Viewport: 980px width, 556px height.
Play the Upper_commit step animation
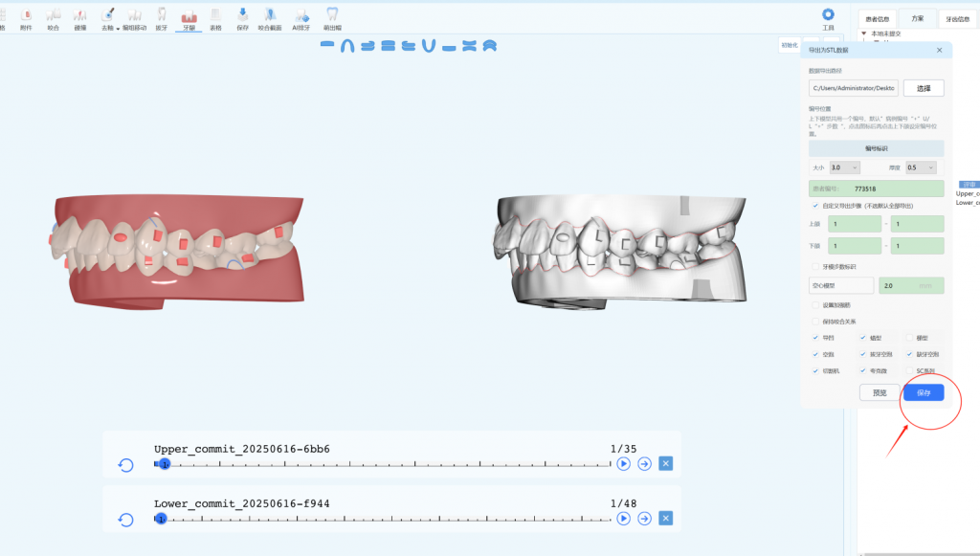pyautogui.click(x=623, y=463)
